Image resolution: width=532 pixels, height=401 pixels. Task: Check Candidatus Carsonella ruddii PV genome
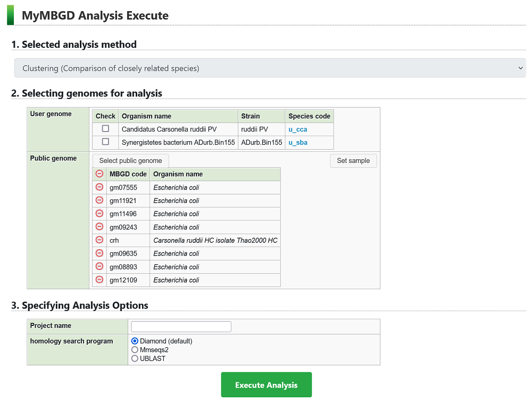pos(105,129)
